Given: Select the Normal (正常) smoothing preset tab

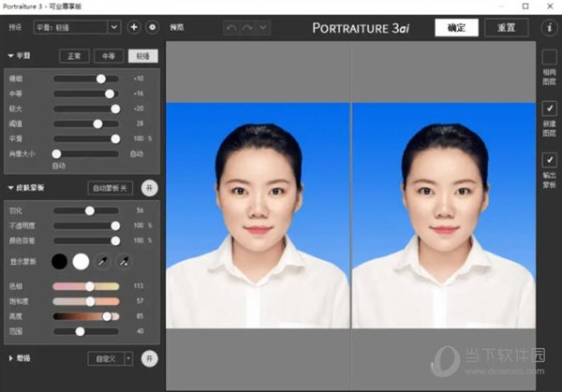Looking at the screenshot, I should (74, 56).
